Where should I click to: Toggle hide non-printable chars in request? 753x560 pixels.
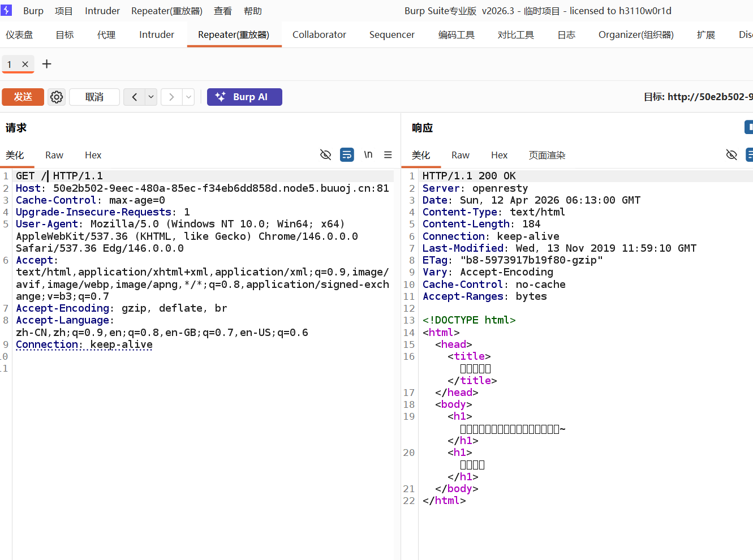point(325,154)
